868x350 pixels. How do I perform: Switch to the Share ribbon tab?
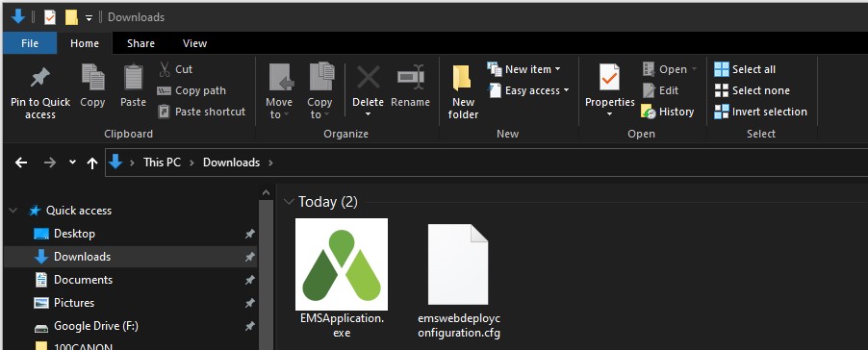point(140,43)
